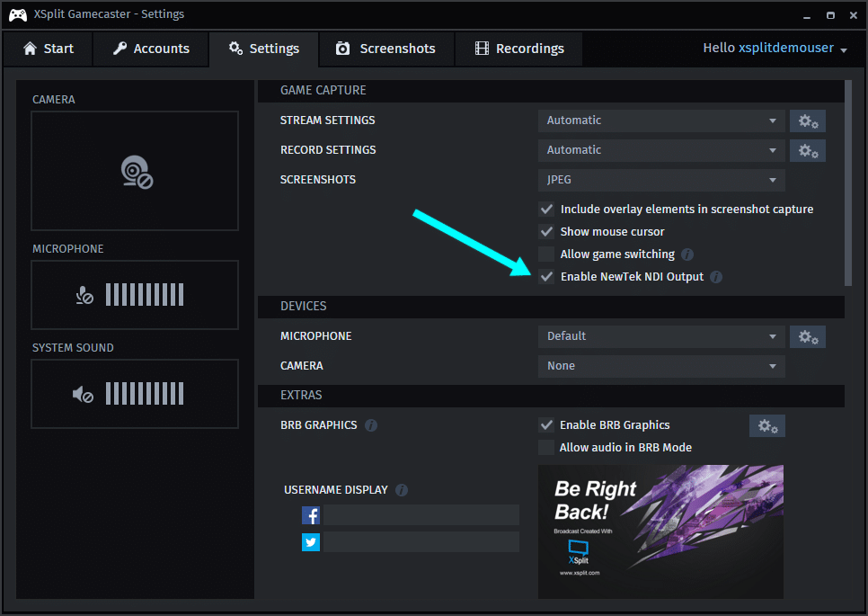The height and width of the screenshot is (616, 868).
Task: Click the GAME CAPTURE section header
Action: click(551, 91)
